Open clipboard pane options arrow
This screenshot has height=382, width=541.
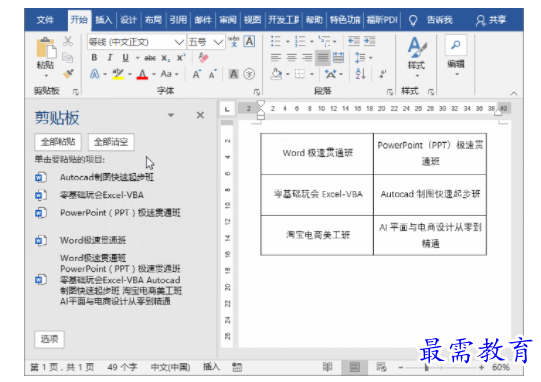pyautogui.click(x=171, y=115)
